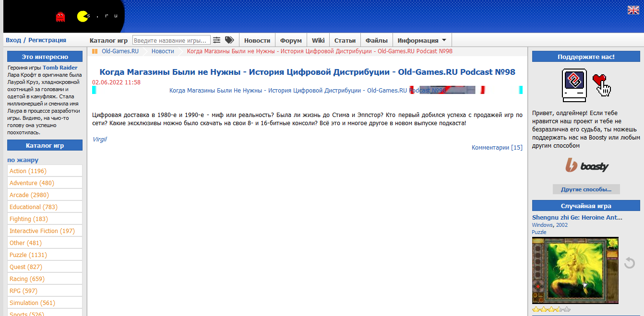Screen dimensions: 644x316
Task: Click the по жанру heading link
Action: point(23,160)
